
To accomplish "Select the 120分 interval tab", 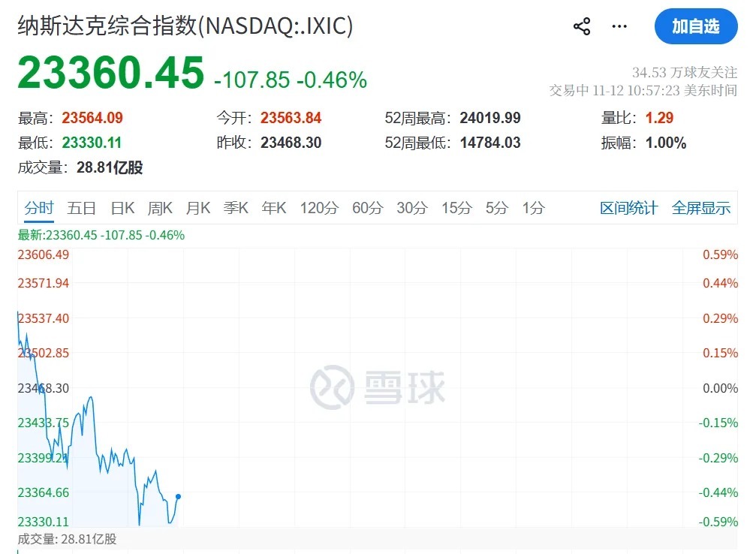I will [319, 209].
